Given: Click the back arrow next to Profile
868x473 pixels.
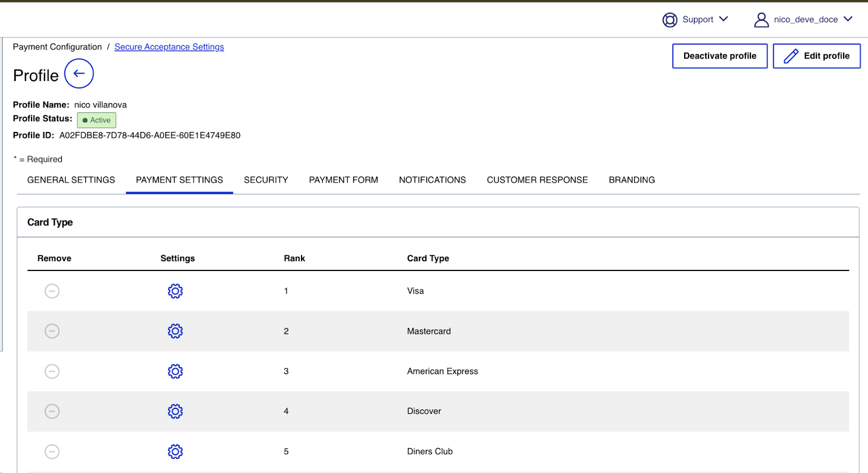Looking at the screenshot, I should point(79,74).
